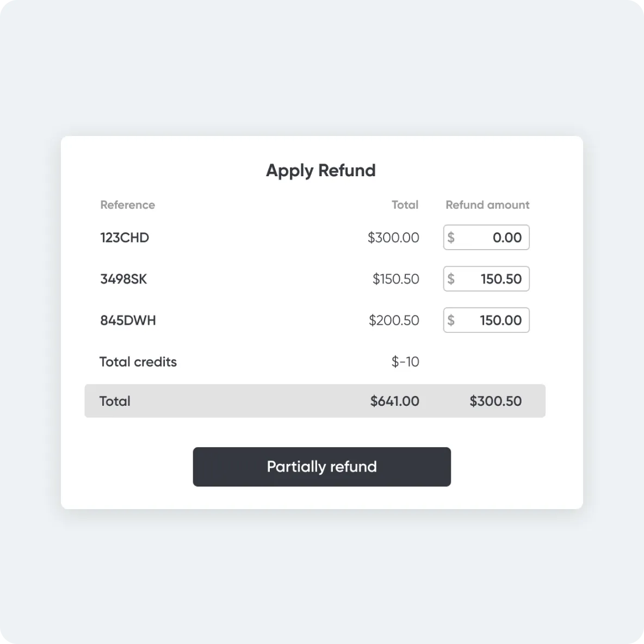This screenshot has width=644, height=644.
Task: Select reference 123CHD
Action: click(x=125, y=238)
